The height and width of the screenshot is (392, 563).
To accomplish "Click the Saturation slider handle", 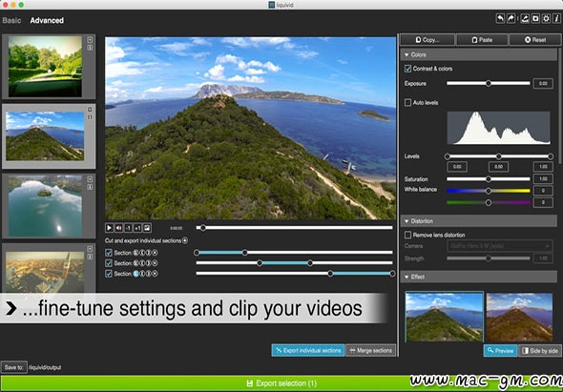I will pyautogui.click(x=489, y=178).
